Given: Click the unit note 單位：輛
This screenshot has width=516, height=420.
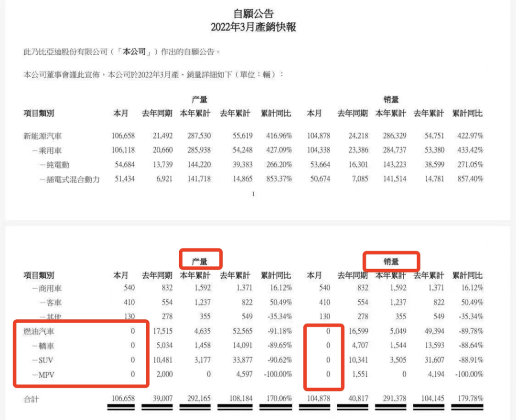Looking at the screenshot, I should pos(255,74).
